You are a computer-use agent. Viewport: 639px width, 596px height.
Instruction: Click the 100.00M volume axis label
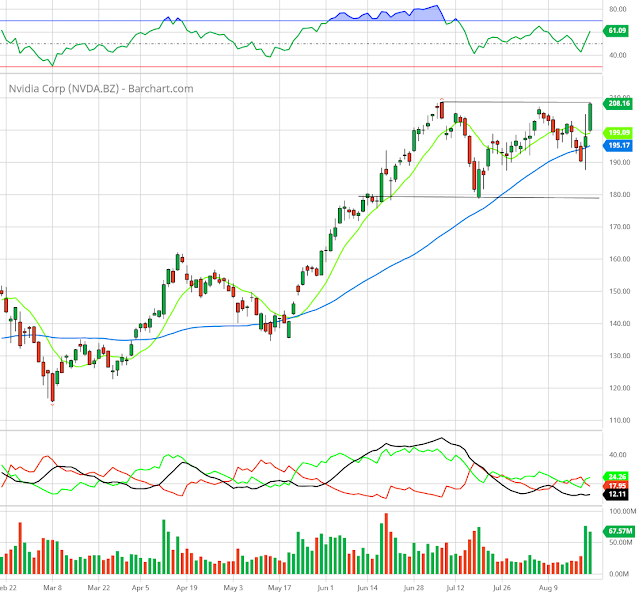(622, 511)
